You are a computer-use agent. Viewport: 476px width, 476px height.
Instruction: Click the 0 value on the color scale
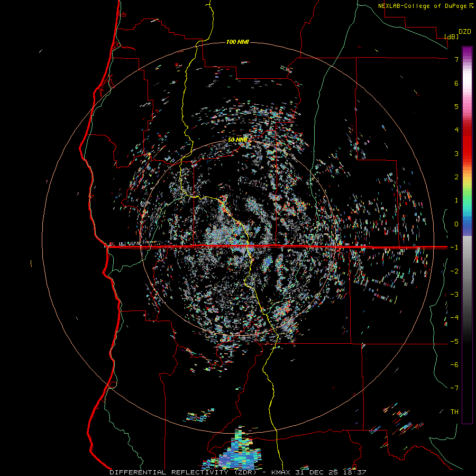pyautogui.click(x=456, y=224)
